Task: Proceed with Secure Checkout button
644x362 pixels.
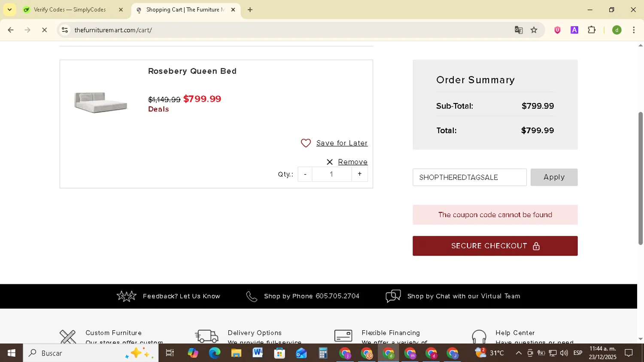Action: [495, 246]
